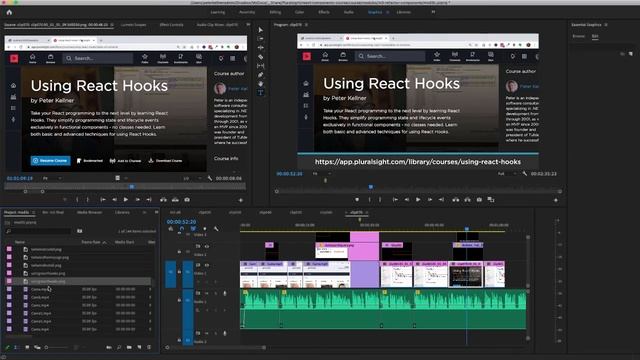The image size is (640, 360).
Task: Select the Type tool
Action: [260, 93]
